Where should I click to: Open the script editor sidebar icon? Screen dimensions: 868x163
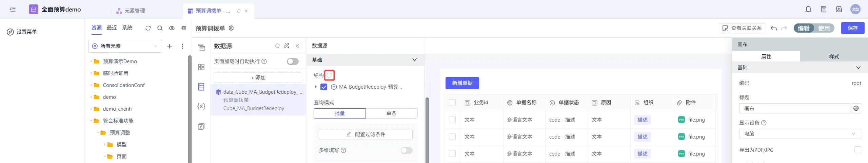click(201, 127)
